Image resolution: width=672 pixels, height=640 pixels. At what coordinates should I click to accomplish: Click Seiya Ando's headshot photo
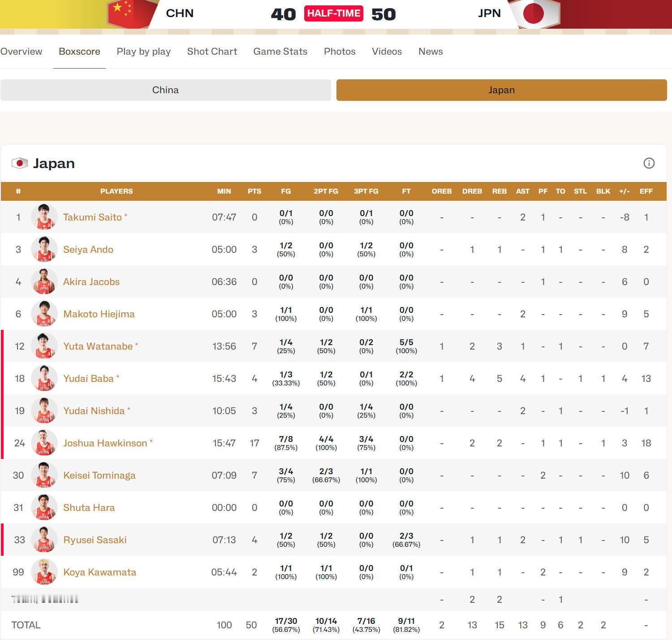point(44,250)
